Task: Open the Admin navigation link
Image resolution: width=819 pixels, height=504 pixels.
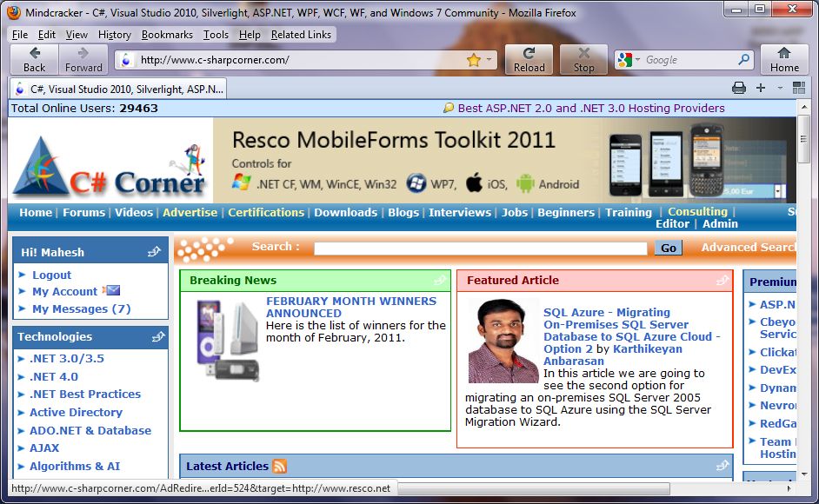Action: (x=720, y=224)
